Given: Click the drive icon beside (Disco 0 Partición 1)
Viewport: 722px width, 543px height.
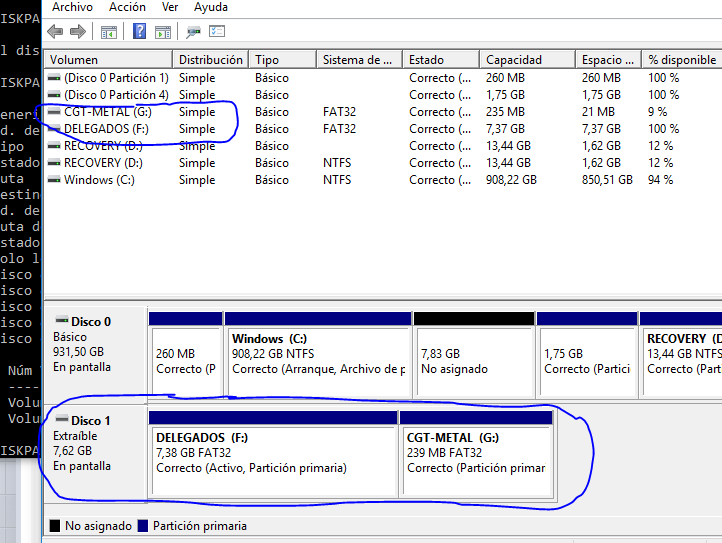Looking at the screenshot, I should point(54,77).
